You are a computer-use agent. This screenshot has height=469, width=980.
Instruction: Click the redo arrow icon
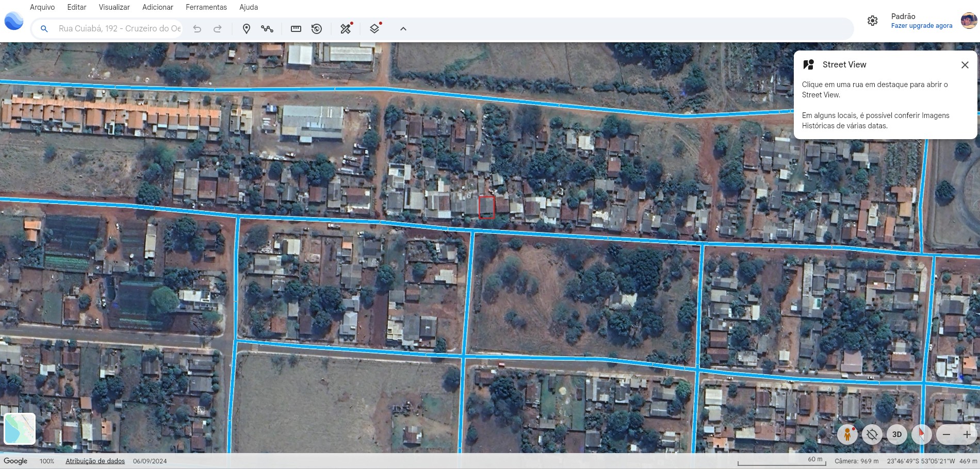click(x=218, y=29)
